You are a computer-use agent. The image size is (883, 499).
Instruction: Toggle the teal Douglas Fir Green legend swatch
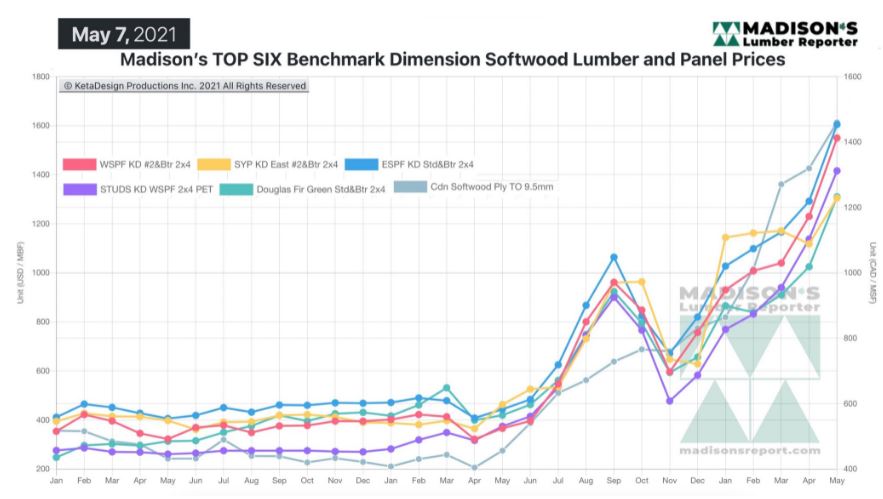pyautogui.click(x=237, y=189)
